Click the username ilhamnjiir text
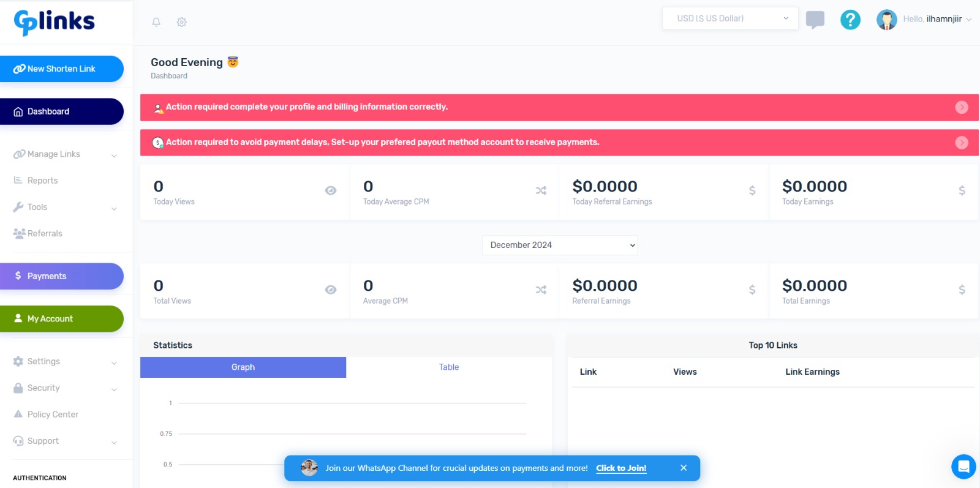 pos(944,19)
